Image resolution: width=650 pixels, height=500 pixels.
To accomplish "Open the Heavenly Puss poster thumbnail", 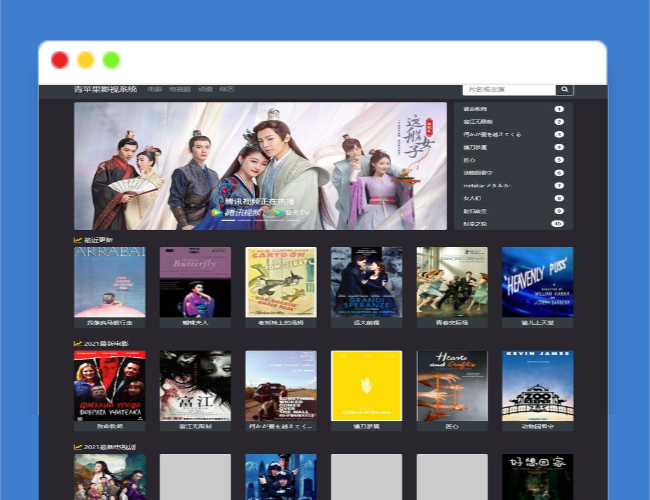I will [537, 282].
